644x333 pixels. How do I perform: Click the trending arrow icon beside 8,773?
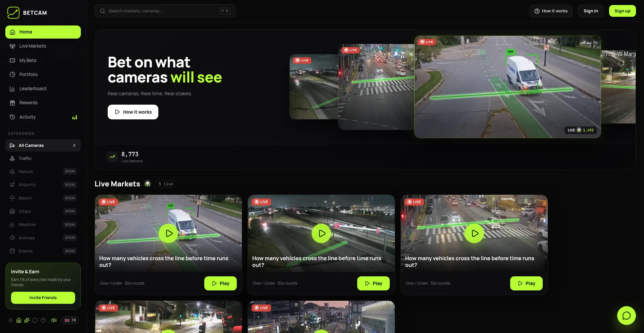point(112,157)
